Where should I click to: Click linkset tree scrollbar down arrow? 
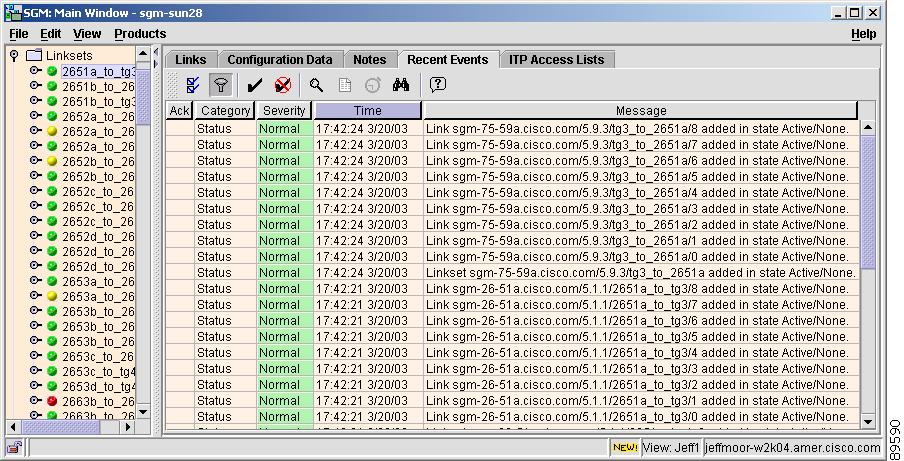tap(143, 411)
